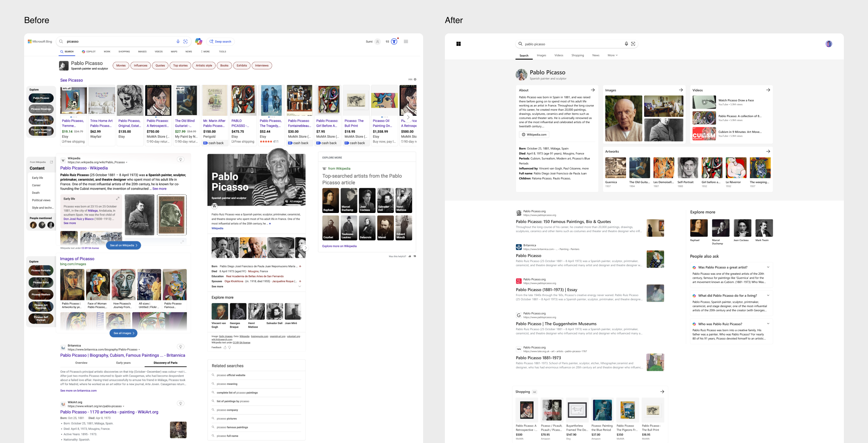Collapse "Was Pablo Picasso a great artist?" question
The height and width of the screenshot is (443, 868).
click(768, 267)
